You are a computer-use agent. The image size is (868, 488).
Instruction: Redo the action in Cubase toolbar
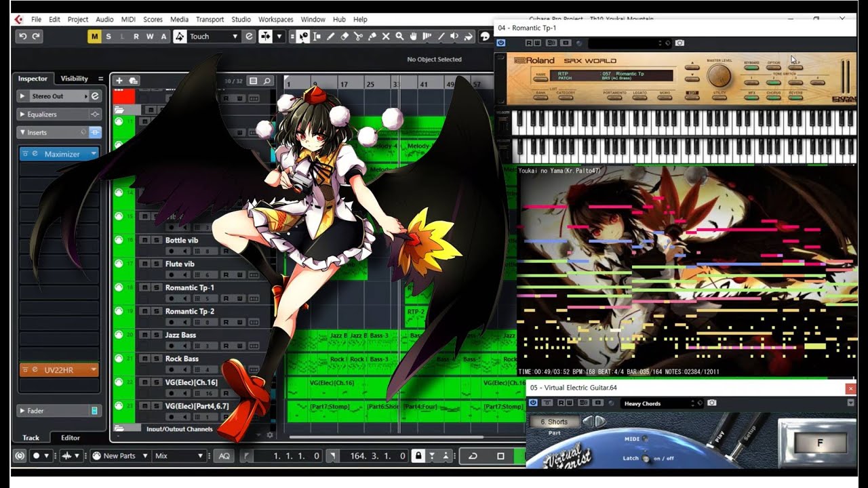[x=36, y=36]
